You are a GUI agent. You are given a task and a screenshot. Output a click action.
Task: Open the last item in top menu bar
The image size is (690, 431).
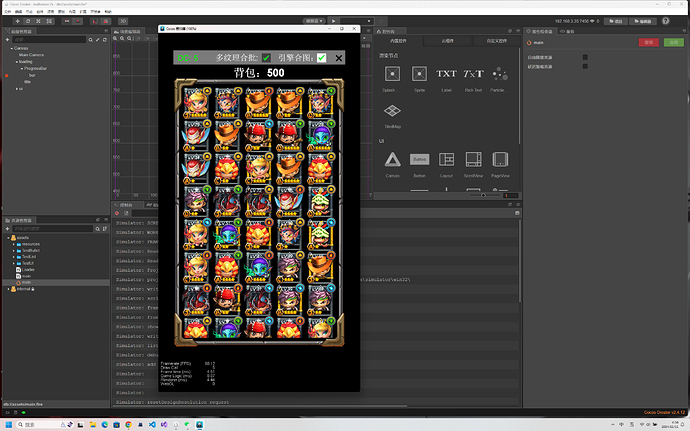coord(108,11)
